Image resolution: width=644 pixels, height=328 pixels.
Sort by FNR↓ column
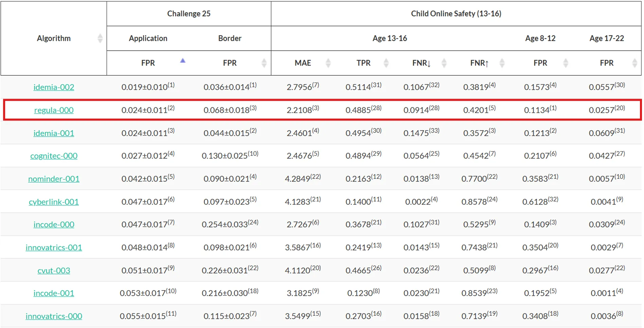tap(444, 63)
